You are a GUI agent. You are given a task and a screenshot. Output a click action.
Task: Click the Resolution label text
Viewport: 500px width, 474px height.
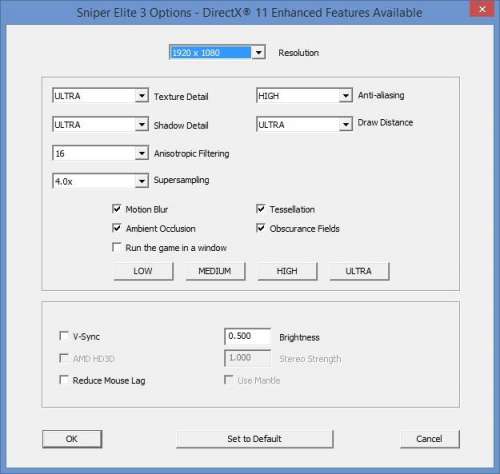(299, 53)
